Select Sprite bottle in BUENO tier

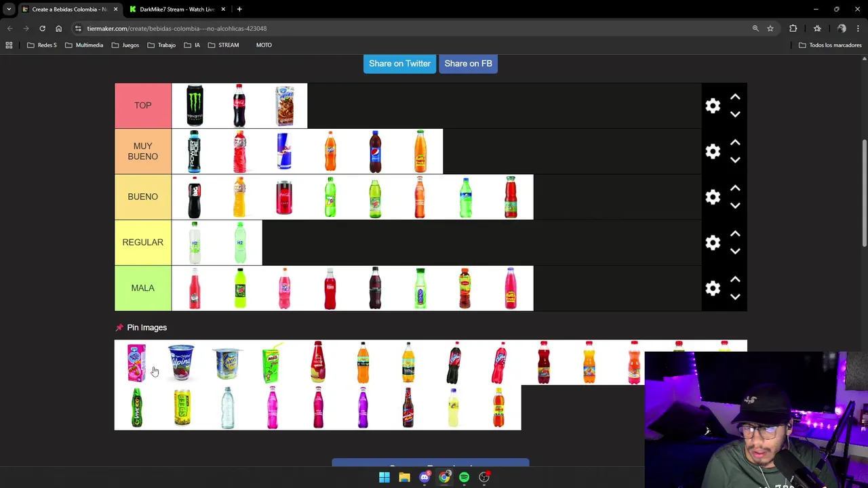[465, 197]
